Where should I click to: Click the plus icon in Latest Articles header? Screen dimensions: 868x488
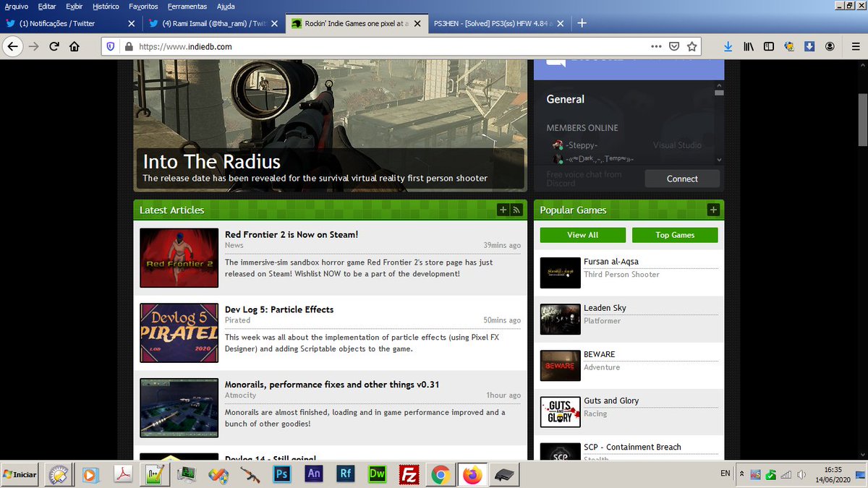point(503,210)
